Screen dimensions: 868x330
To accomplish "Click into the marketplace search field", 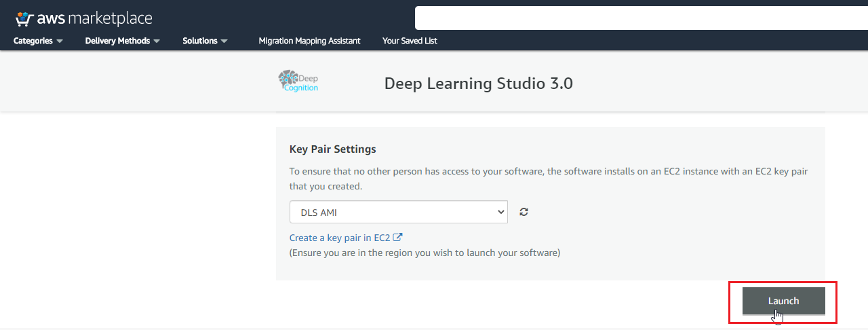I will (x=641, y=18).
